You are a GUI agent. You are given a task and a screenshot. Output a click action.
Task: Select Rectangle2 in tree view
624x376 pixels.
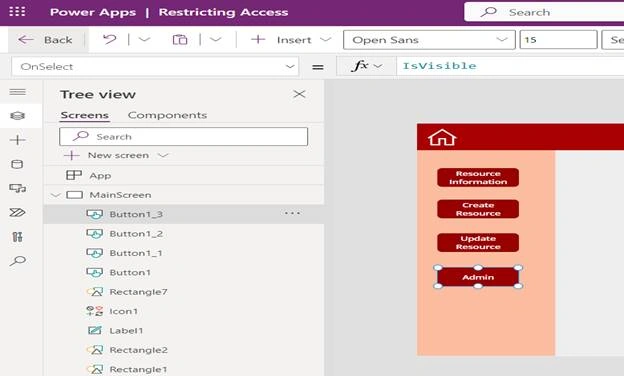(138, 350)
